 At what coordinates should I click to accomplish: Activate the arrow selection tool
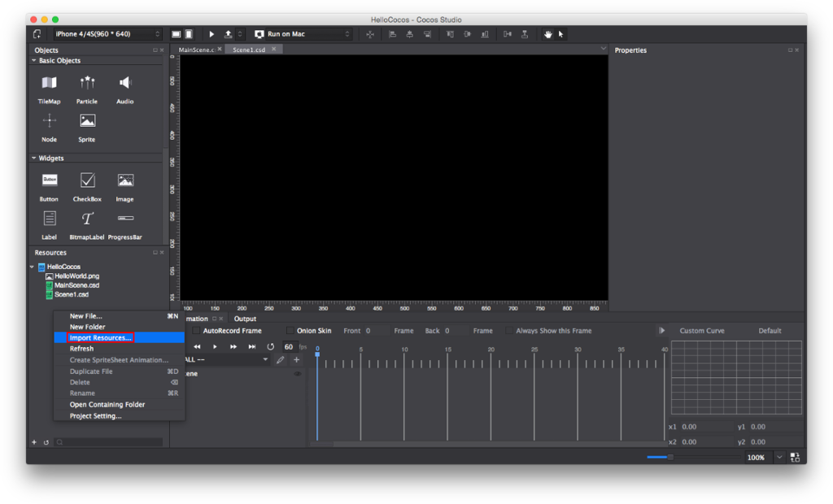point(560,34)
